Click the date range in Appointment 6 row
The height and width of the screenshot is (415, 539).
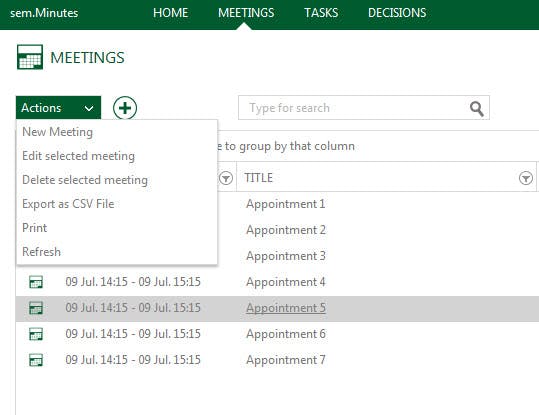[x=133, y=334]
